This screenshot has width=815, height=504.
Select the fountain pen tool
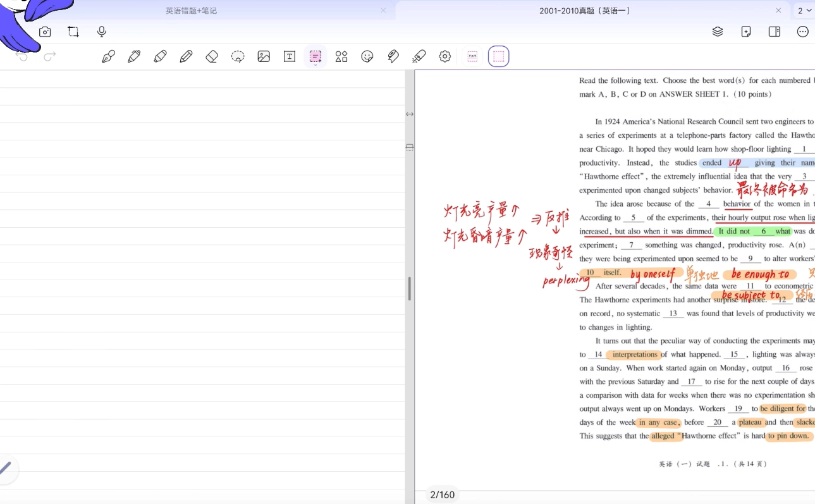click(108, 57)
